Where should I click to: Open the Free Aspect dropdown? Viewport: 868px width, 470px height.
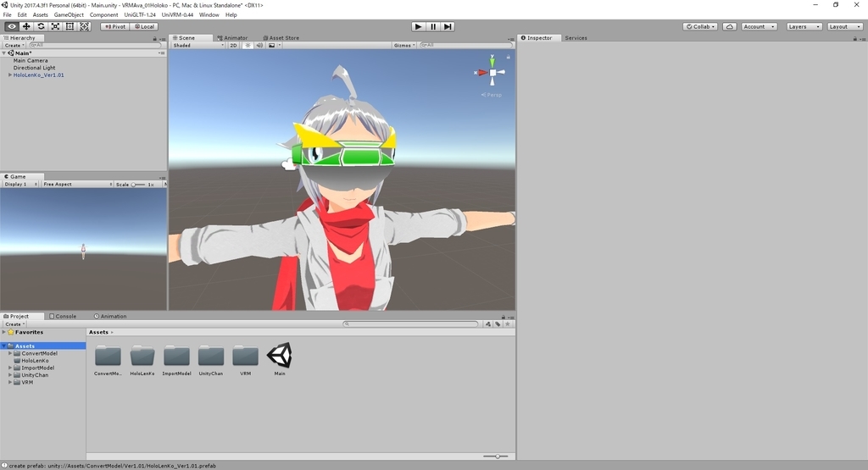pos(77,184)
